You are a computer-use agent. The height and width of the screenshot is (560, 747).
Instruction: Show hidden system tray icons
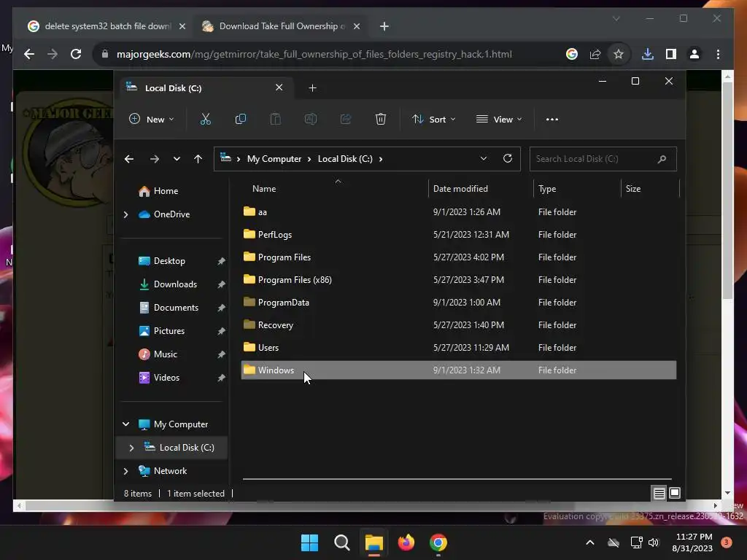[x=589, y=542]
